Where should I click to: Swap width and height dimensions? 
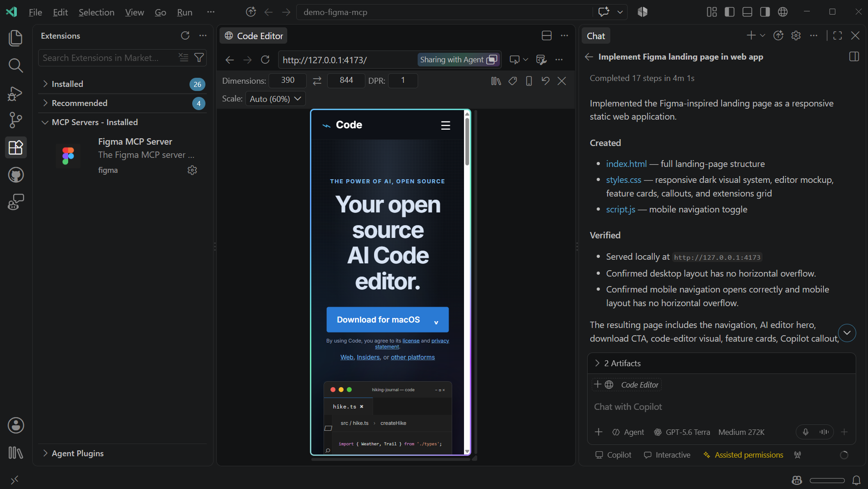(317, 81)
